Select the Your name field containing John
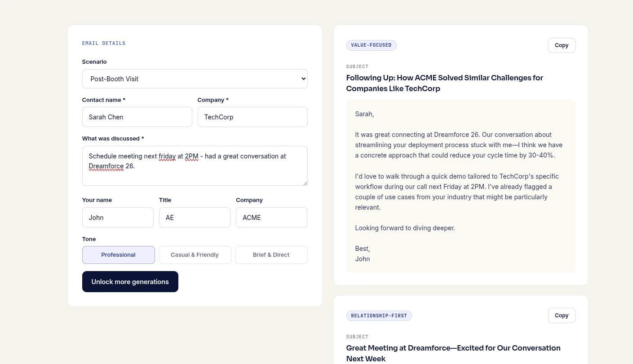Image resolution: width=633 pixels, height=364 pixels. [118, 217]
